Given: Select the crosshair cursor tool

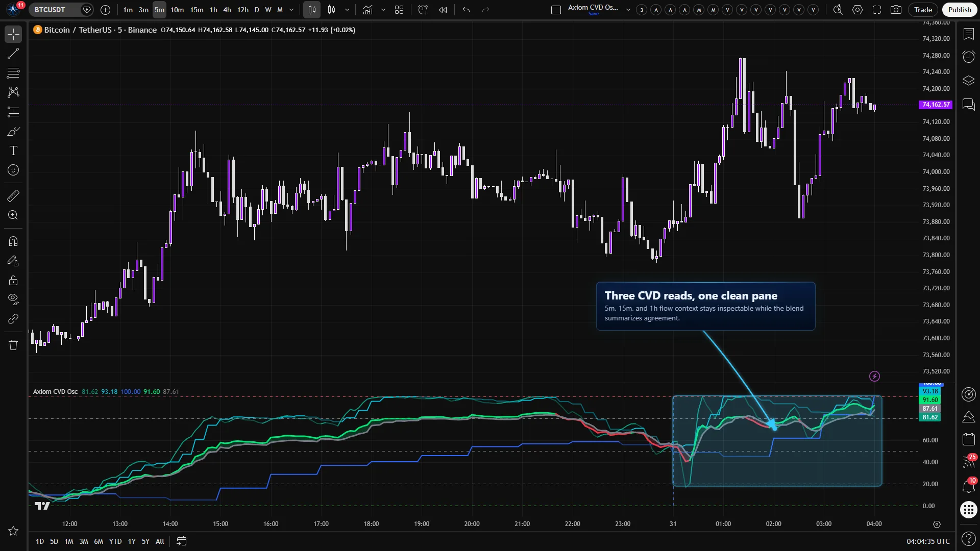Looking at the screenshot, I should click(13, 34).
